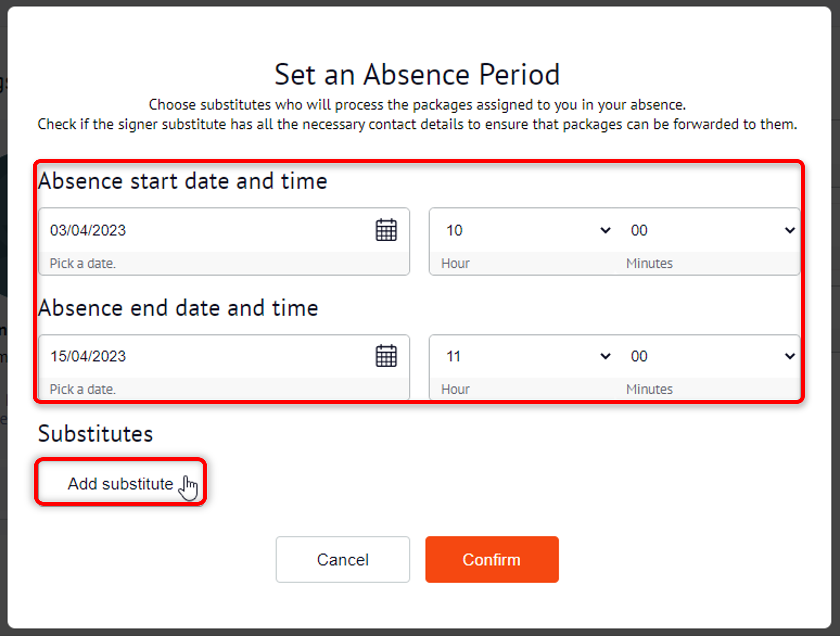Open the calendar picker for the end date
This screenshot has height=636, width=840.
[x=386, y=356]
